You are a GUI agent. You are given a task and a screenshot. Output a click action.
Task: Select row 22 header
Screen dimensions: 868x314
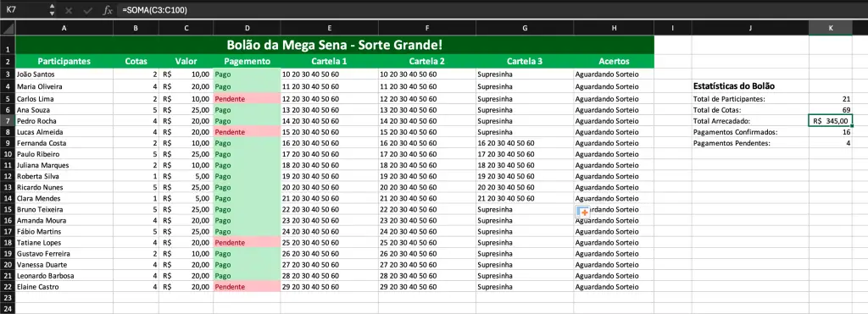tap(8, 286)
